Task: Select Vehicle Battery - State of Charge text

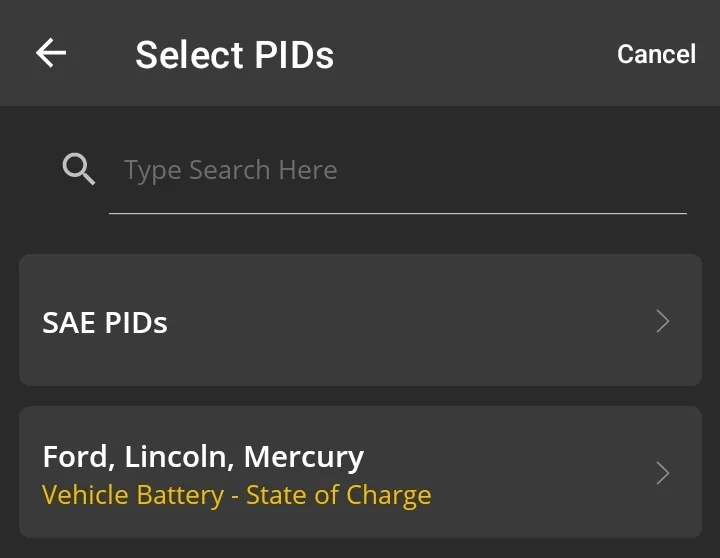Action: [237, 495]
